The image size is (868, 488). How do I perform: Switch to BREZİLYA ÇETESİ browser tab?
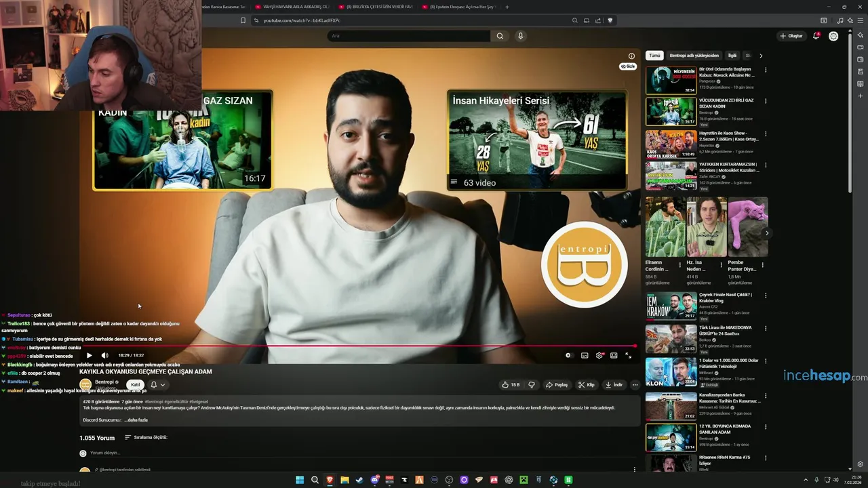pyautogui.click(x=375, y=7)
